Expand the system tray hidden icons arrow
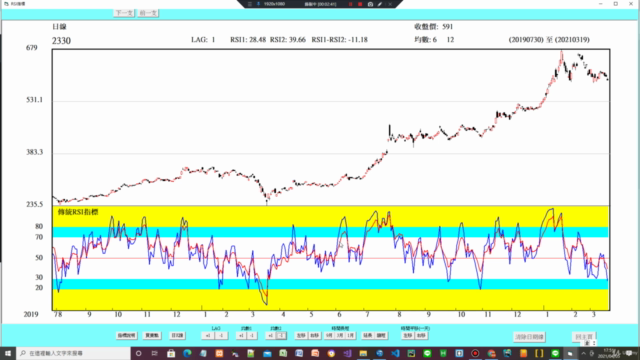This screenshot has width=640, height=360. (583, 353)
